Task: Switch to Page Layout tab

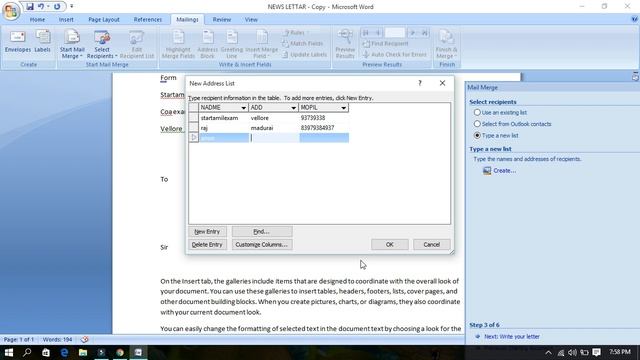Action: (x=104, y=19)
